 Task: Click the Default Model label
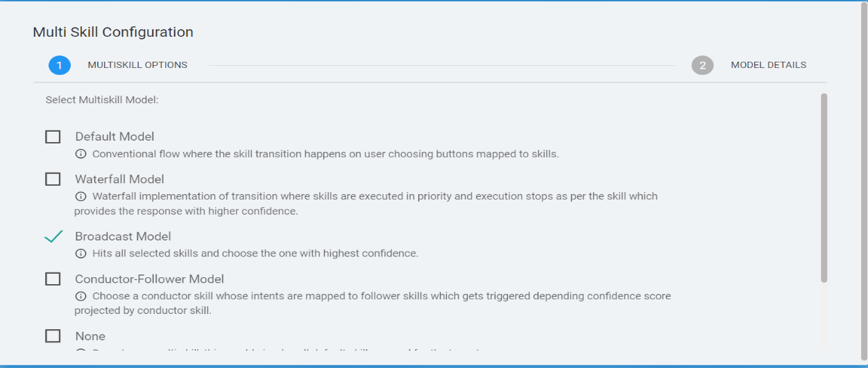point(114,137)
